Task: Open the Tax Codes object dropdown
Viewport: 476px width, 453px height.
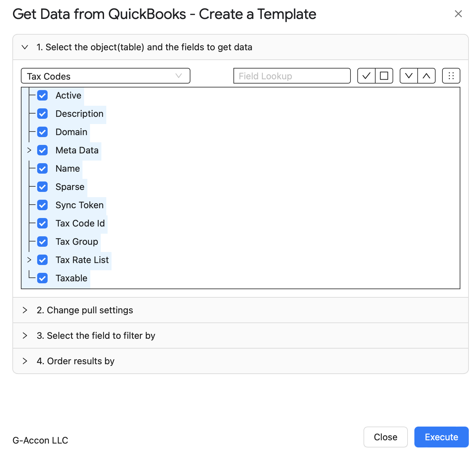Action: (106, 76)
